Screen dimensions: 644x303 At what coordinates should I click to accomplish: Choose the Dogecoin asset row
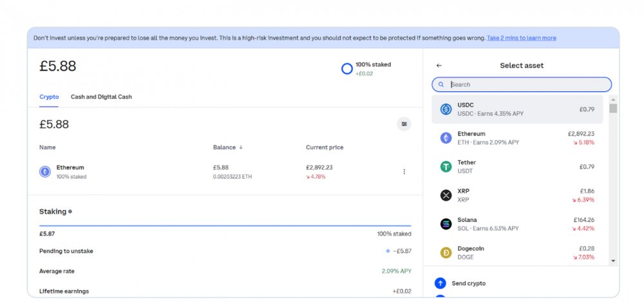pyautogui.click(x=517, y=253)
